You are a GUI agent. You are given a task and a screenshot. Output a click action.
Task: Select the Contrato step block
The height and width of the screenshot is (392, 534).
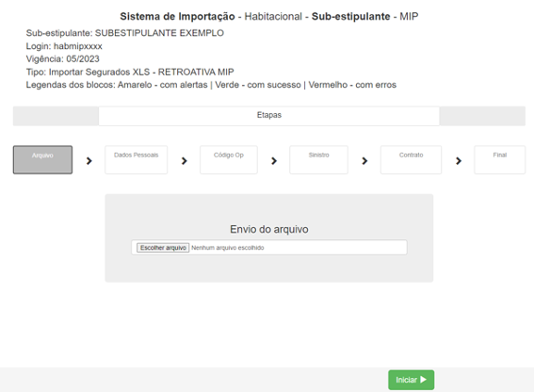tap(411, 160)
